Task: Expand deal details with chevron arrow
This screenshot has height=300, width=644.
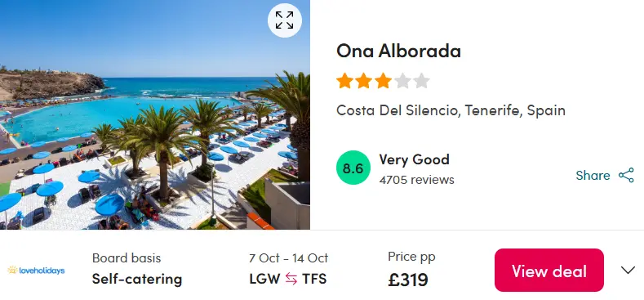Action: coord(628,270)
